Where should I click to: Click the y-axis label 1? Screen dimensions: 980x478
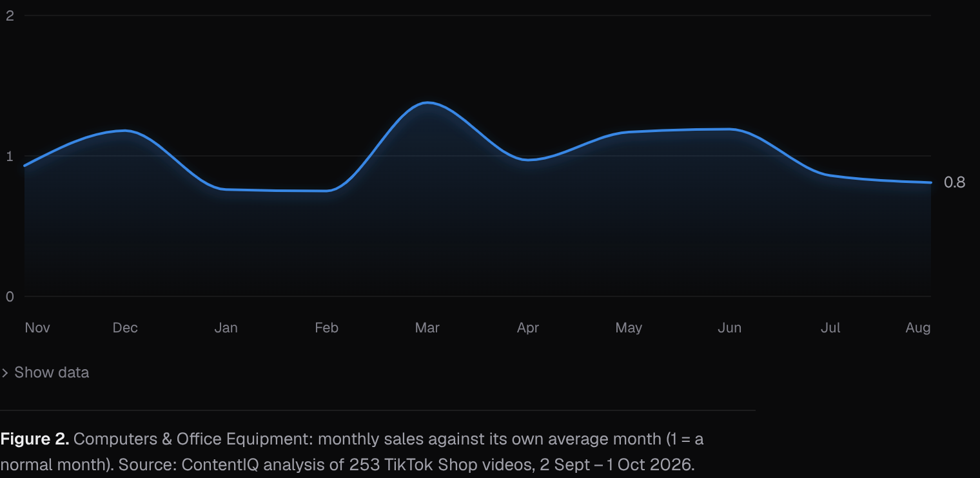[10, 156]
